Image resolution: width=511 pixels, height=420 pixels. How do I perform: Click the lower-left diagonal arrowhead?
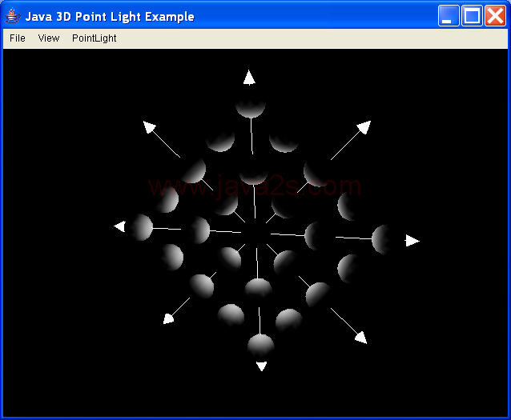(168, 318)
